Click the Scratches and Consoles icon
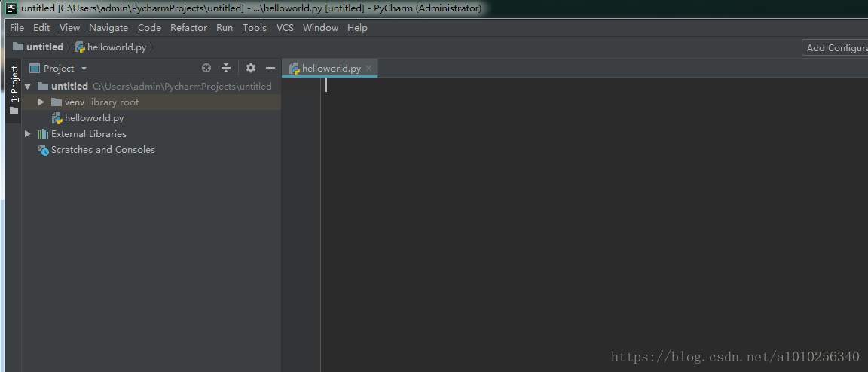Screen dimensions: 868x372 [x=43, y=150]
